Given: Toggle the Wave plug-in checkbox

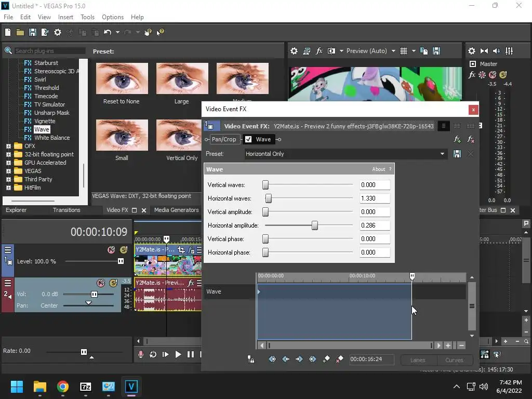Looking at the screenshot, I should (x=248, y=139).
